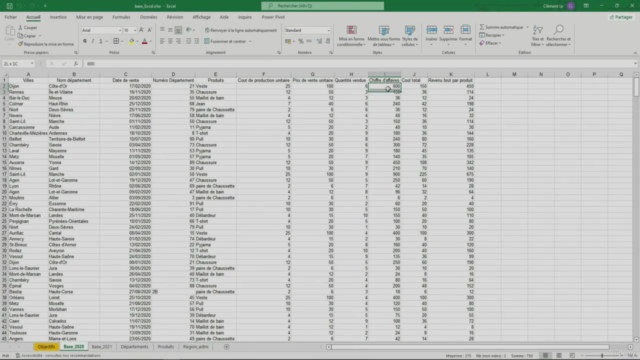Image resolution: width=640 pixels, height=360 pixels.
Task: Click Fusionner et centrer
Action: click(x=228, y=41)
